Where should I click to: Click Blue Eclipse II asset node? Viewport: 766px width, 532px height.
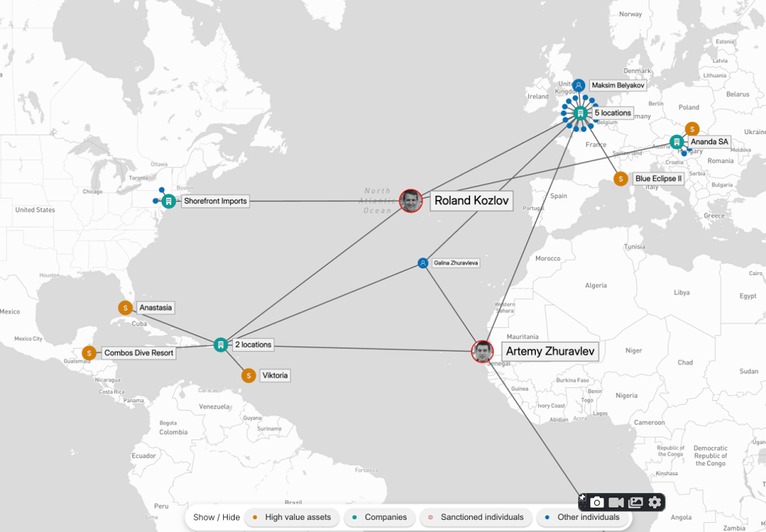[621, 179]
